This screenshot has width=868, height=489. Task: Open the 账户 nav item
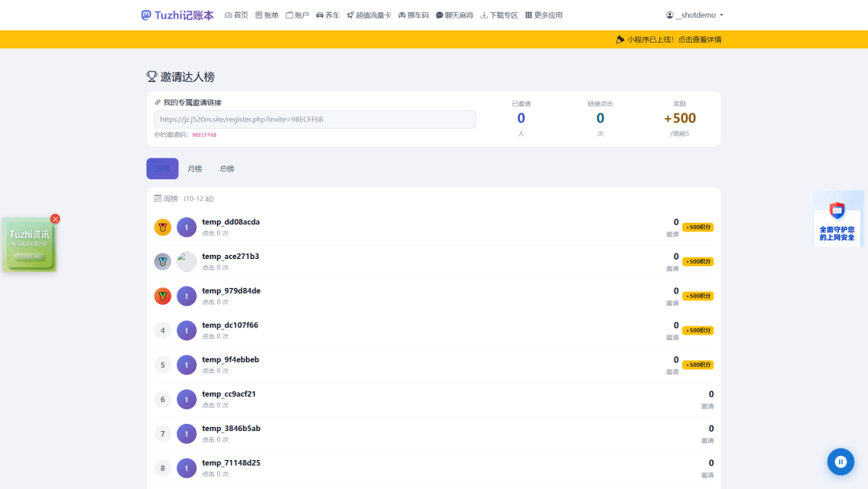coord(297,15)
